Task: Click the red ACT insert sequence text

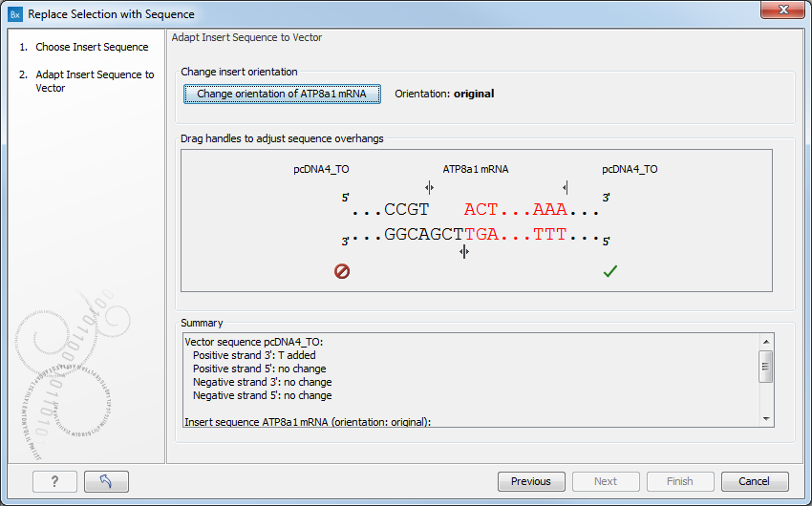Action: [481, 210]
